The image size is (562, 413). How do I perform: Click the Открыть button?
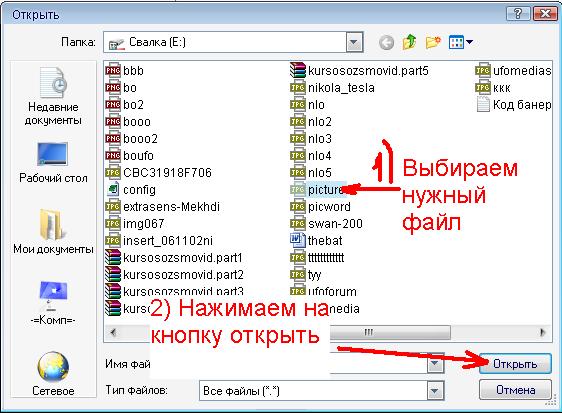(x=515, y=364)
